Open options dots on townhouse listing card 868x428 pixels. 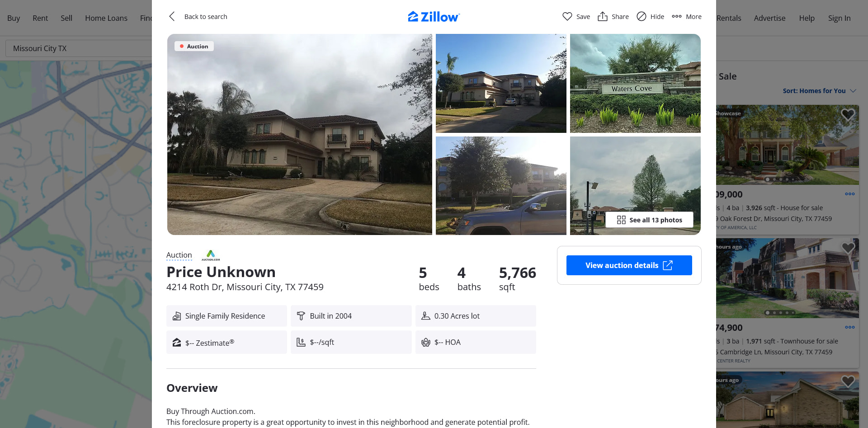850,327
